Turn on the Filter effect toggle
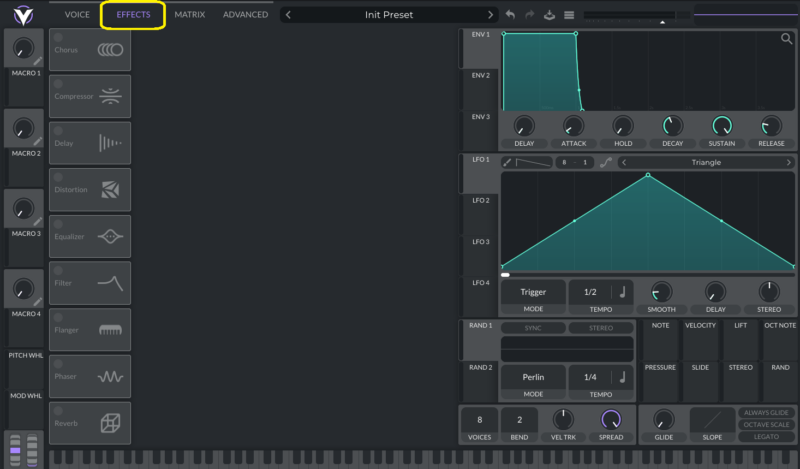This screenshot has height=469, width=800. (x=58, y=269)
